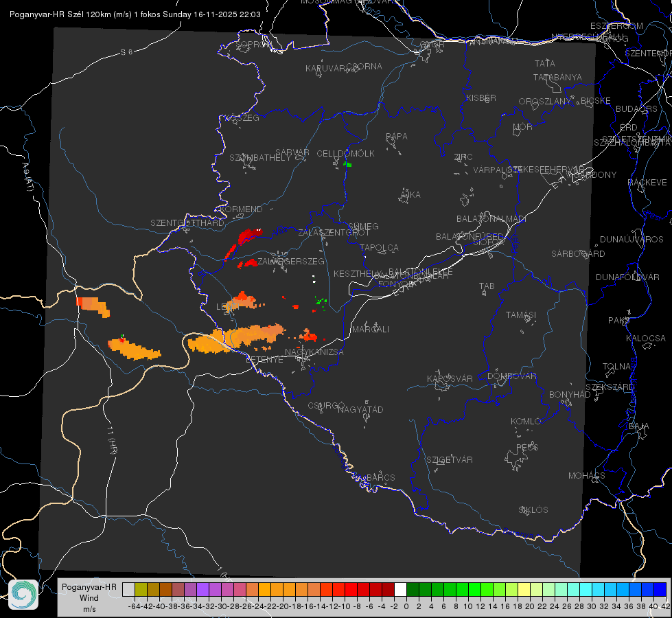Click the large orange echo above Letenye
The image size is (672, 618).
pyautogui.click(x=235, y=339)
